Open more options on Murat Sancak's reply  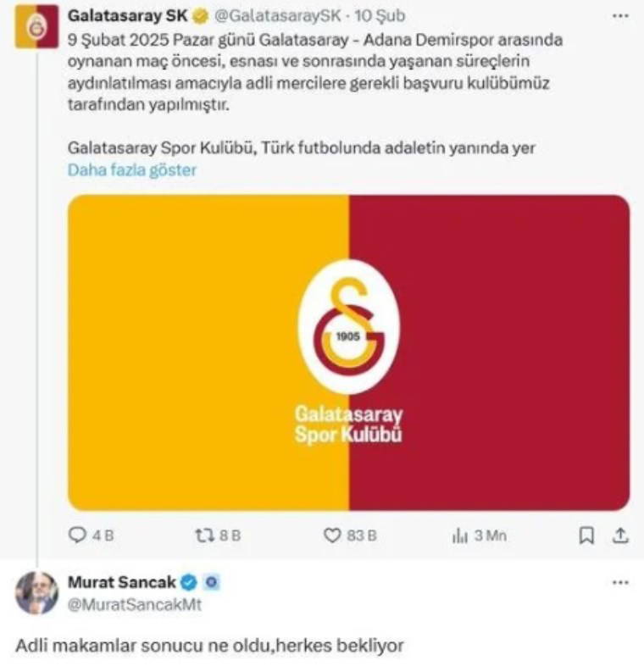(620, 582)
